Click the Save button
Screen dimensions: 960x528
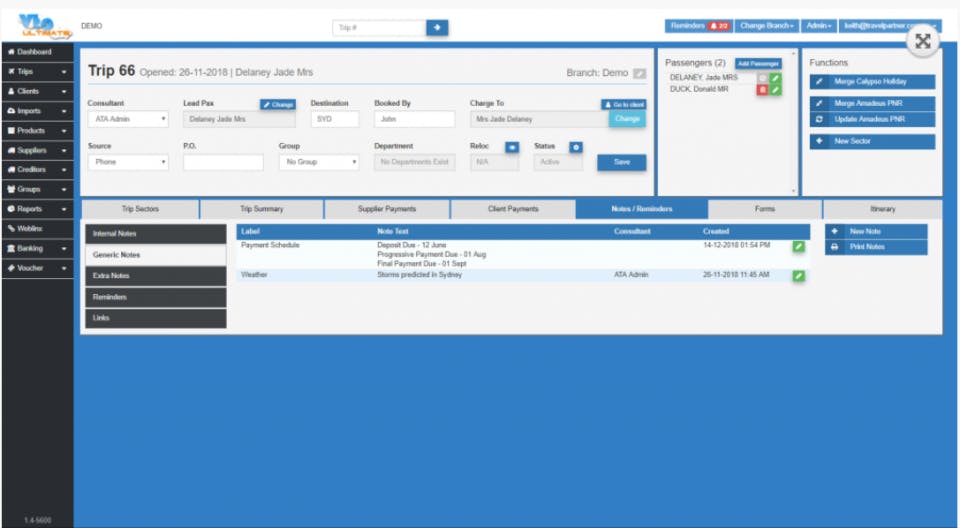click(x=621, y=162)
